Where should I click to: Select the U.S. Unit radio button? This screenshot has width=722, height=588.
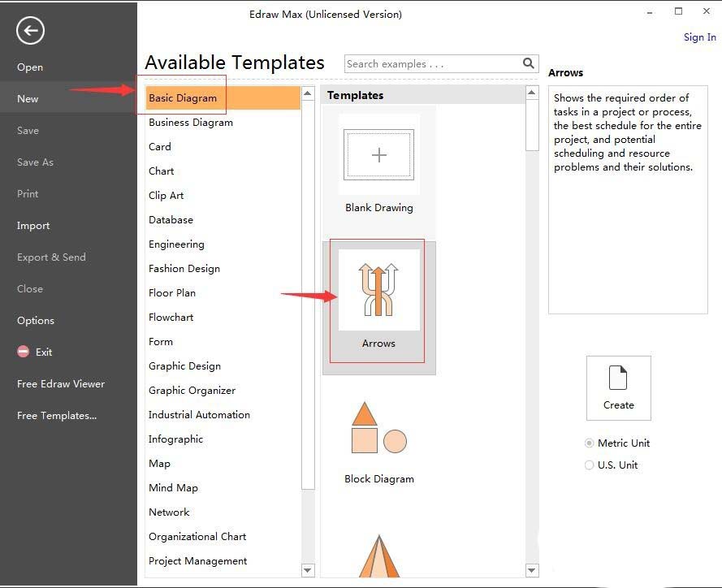point(590,465)
